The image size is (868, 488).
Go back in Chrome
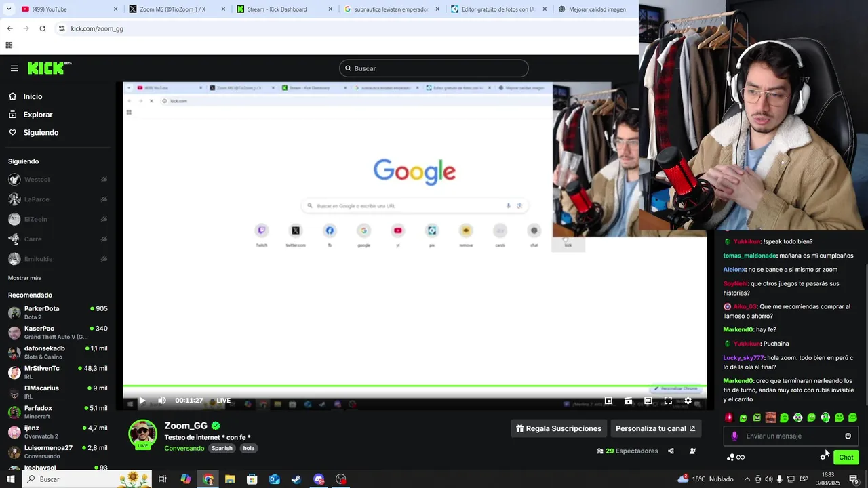(9, 28)
